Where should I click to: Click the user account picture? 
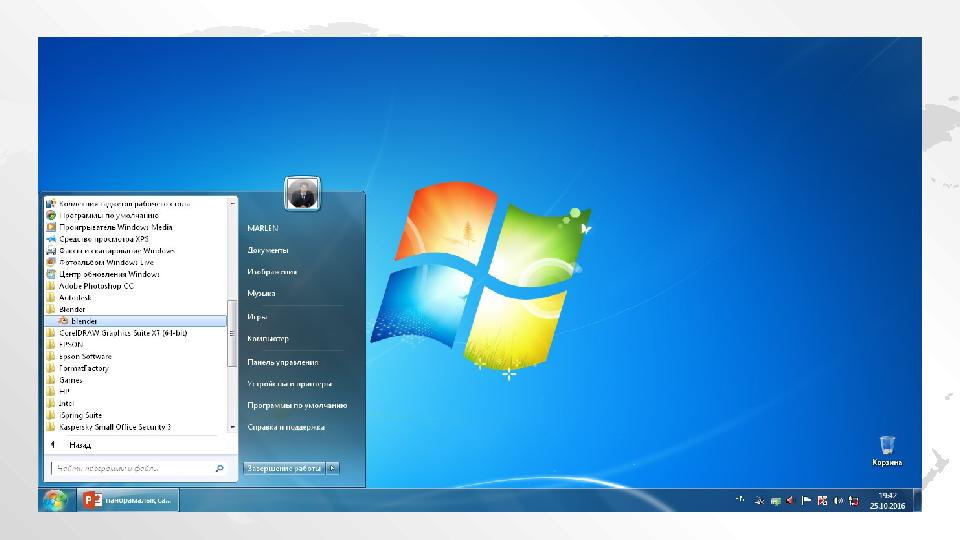[302, 193]
